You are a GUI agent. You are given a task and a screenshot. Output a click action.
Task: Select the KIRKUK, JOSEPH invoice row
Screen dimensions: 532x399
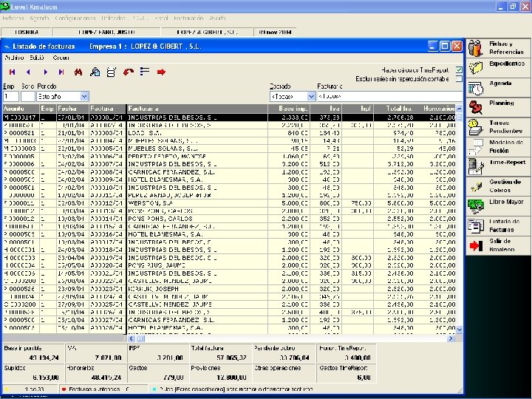click(229, 289)
